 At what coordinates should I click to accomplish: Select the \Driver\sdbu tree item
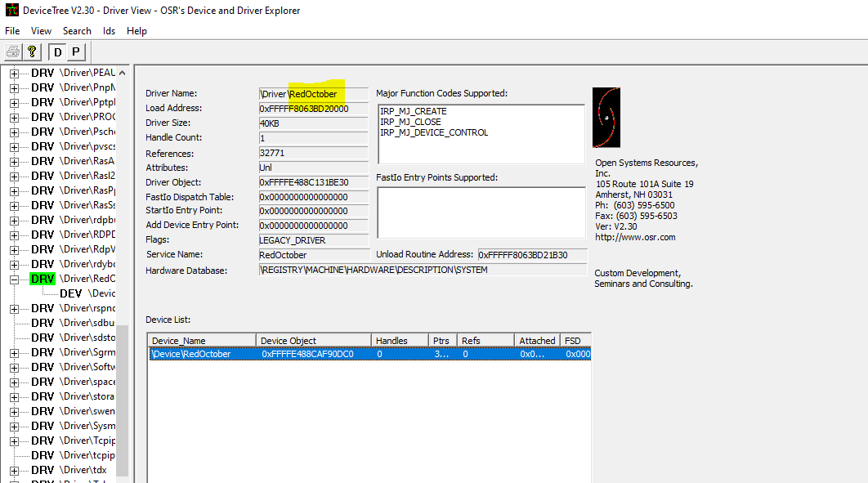coord(73,323)
